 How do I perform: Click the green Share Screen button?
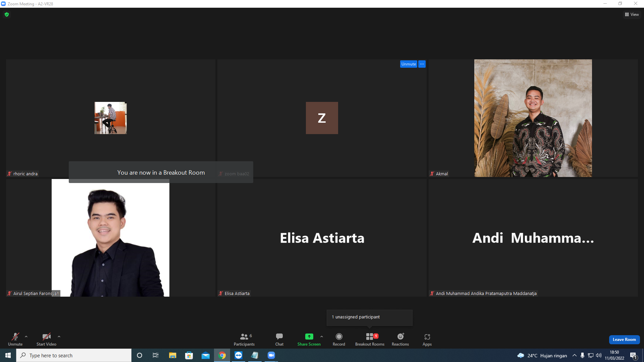click(309, 339)
